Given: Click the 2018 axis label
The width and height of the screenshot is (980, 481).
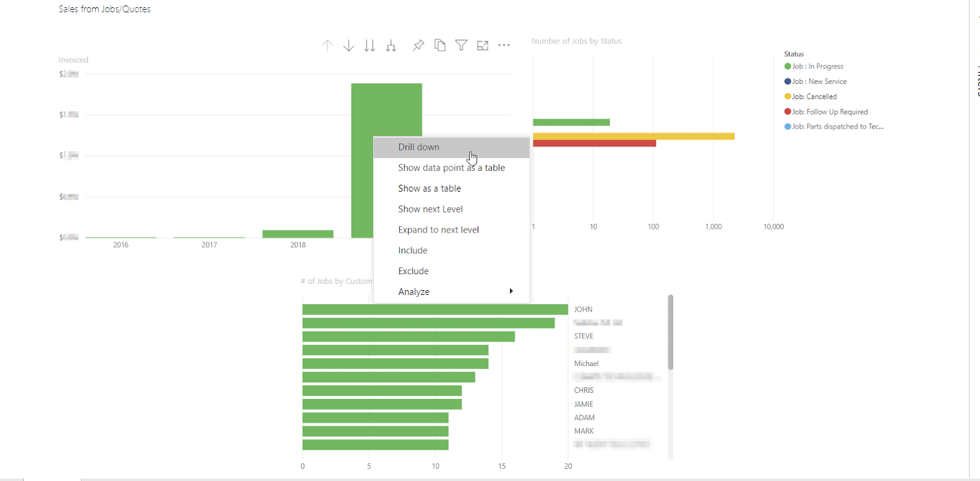Looking at the screenshot, I should tap(298, 245).
